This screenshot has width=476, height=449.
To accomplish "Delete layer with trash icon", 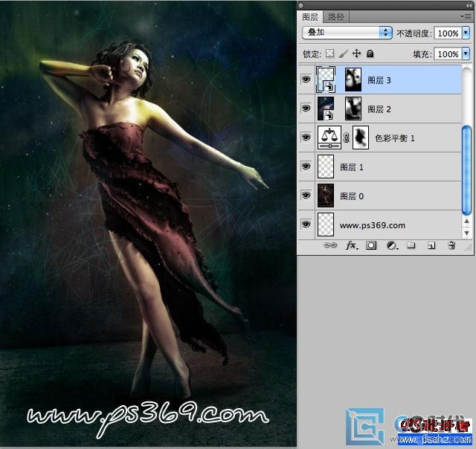I will point(451,245).
